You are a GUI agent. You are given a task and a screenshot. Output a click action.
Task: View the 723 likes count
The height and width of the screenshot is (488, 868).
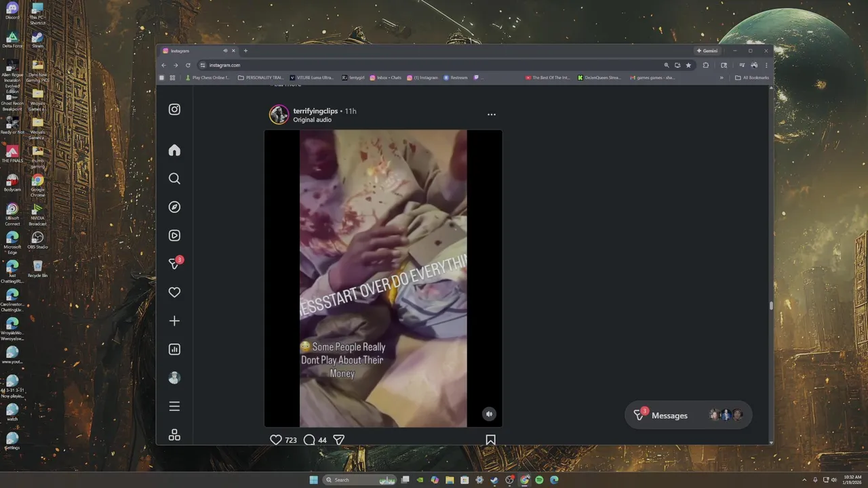click(x=291, y=440)
